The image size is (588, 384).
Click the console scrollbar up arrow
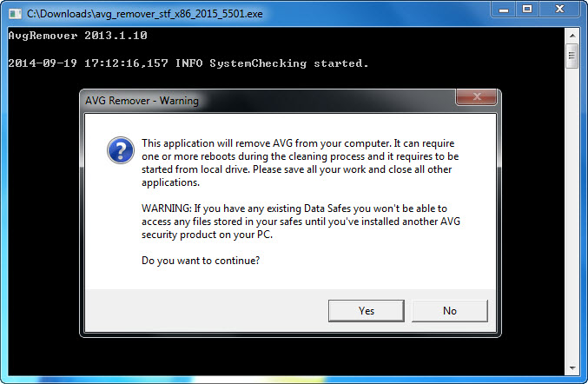point(572,36)
